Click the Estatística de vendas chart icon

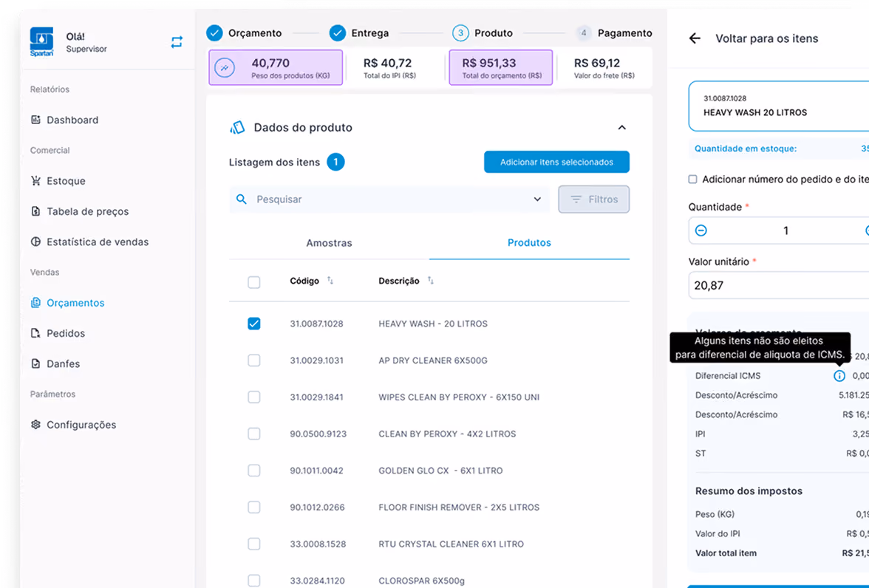click(35, 242)
